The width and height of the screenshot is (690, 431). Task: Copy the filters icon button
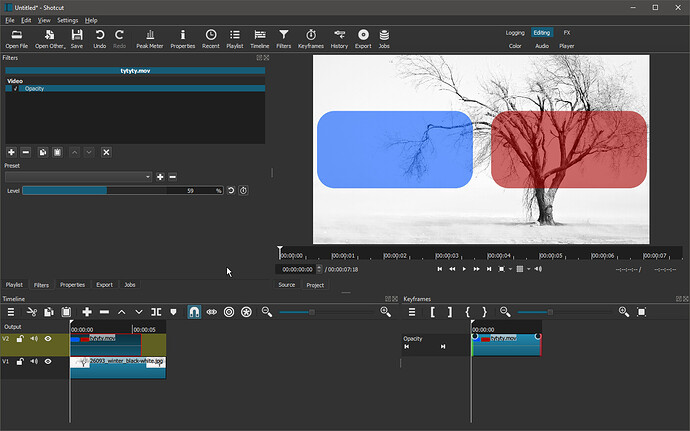coord(43,152)
